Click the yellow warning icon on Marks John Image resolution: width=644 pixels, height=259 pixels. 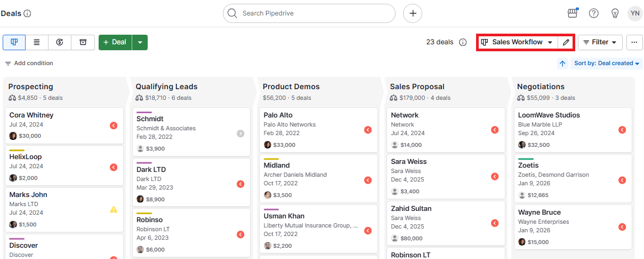click(114, 209)
